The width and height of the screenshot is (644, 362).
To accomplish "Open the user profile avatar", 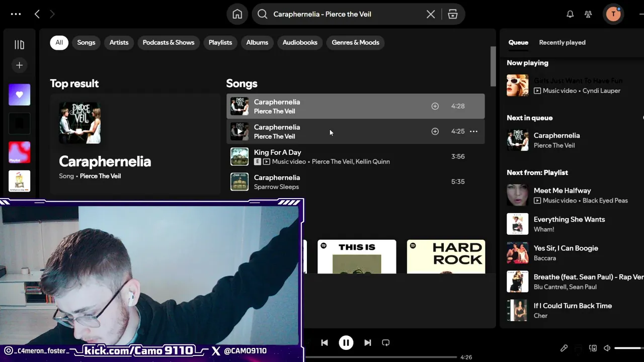I will pos(613,14).
